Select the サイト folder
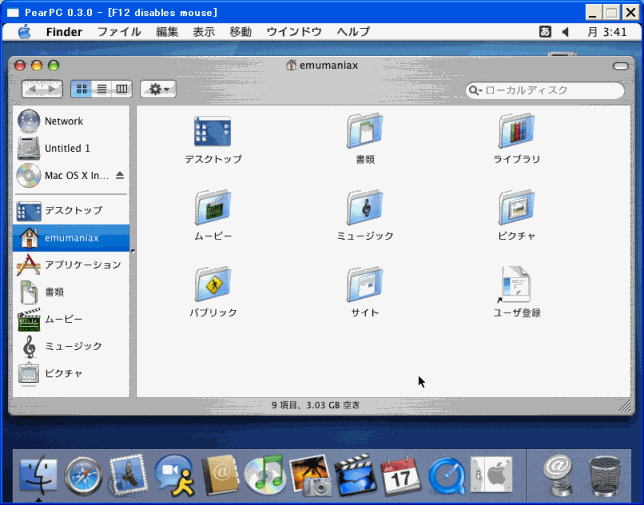The height and width of the screenshot is (505, 644). pos(364,284)
